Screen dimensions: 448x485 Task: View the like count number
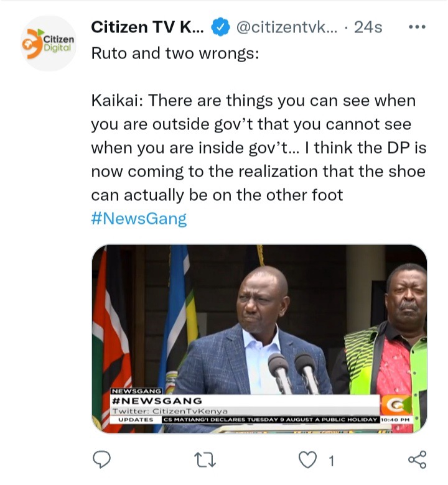click(332, 461)
